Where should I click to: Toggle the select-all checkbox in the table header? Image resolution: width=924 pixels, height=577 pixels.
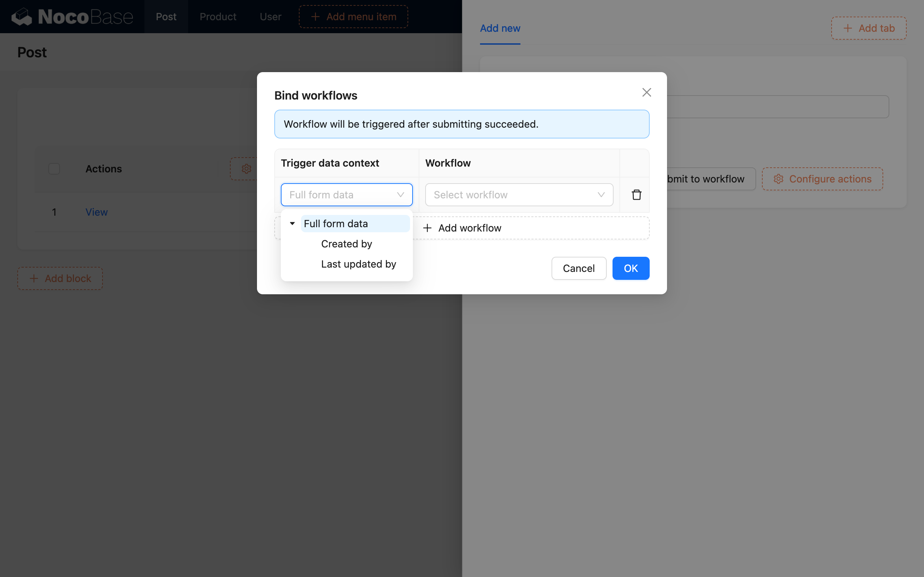pyautogui.click(x=54, y=168)
